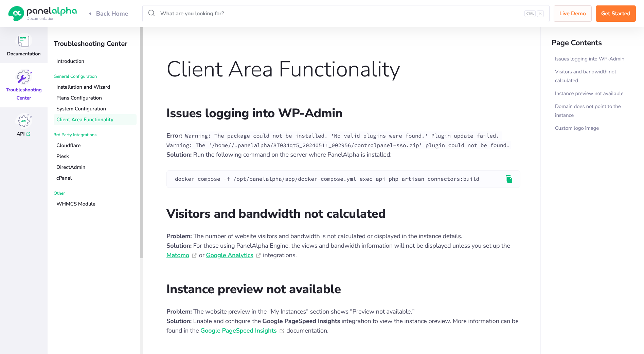Click external link icon after Google Analytics
The width and height of the screenshot is (644, 354).
click(x=258, y=255)
